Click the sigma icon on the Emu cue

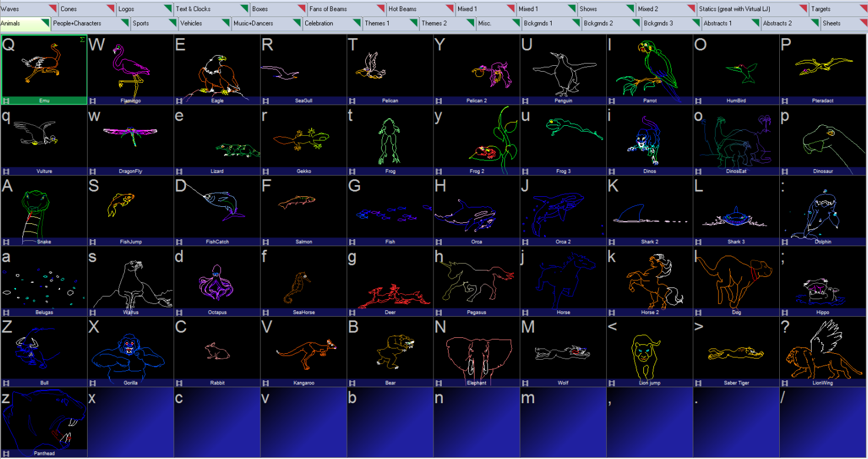82,39
